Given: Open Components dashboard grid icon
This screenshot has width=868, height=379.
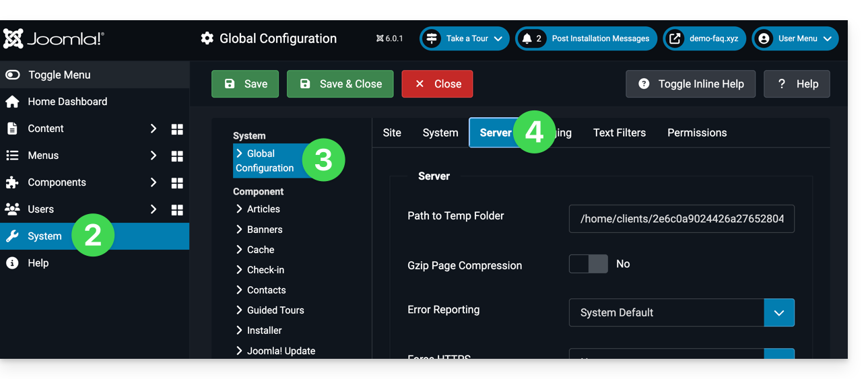Looking at the screenshot, I should tap(177, 183).
